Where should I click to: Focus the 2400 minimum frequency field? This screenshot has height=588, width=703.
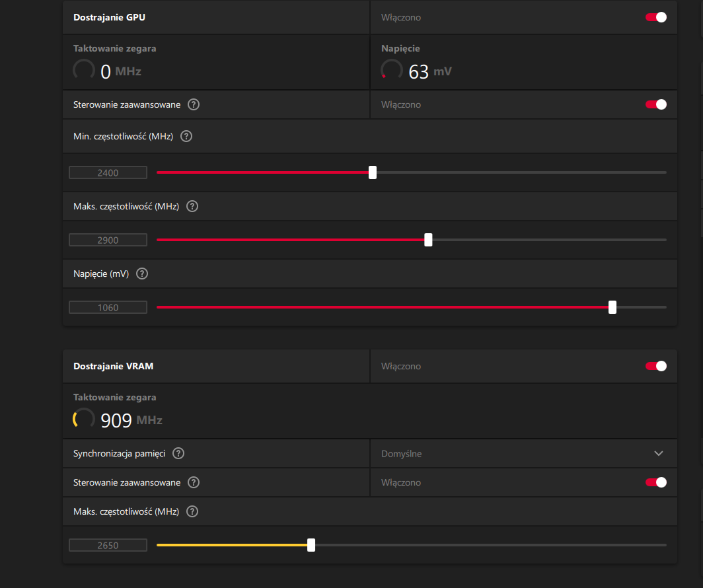pos(108,173)
